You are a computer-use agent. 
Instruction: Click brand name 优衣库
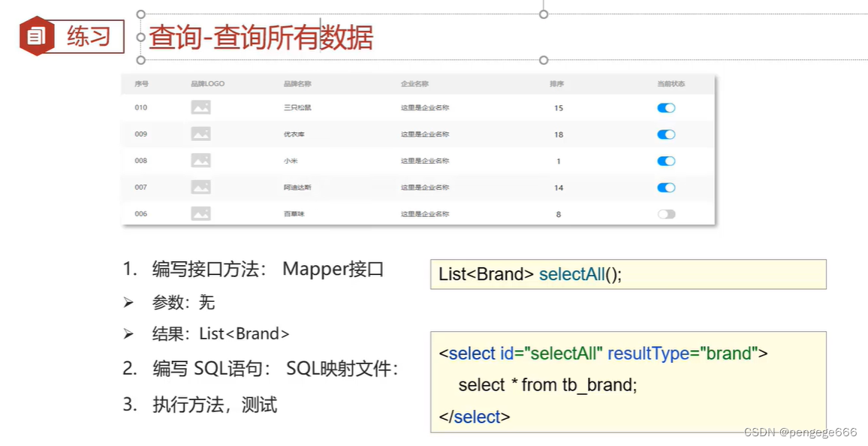tap(294, 134)
